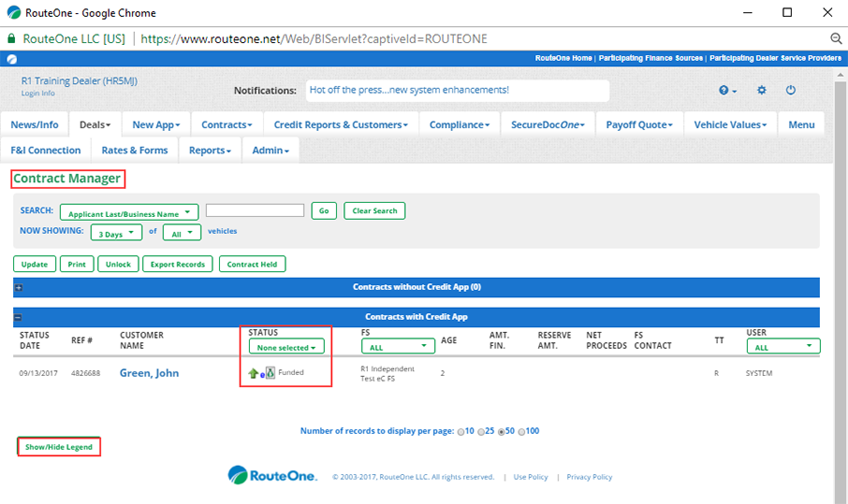848x504 pixels.
Task: Select 100 records per page
Action: [521, 432]
